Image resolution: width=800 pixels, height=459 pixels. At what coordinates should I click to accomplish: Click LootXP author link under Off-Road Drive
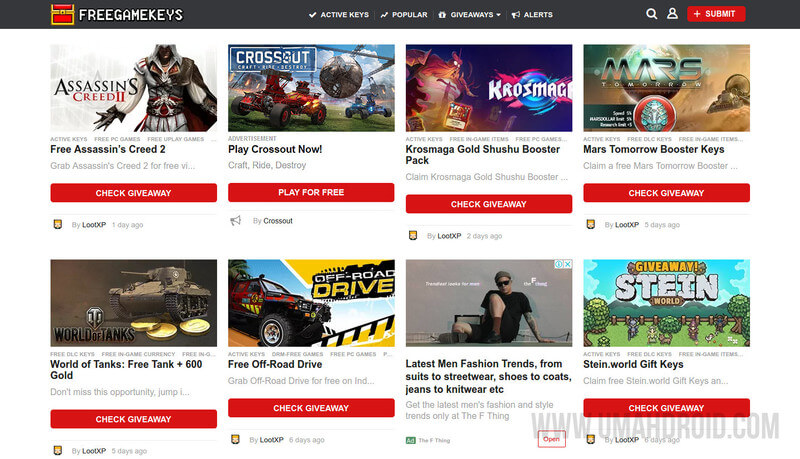tap(271, 440)
